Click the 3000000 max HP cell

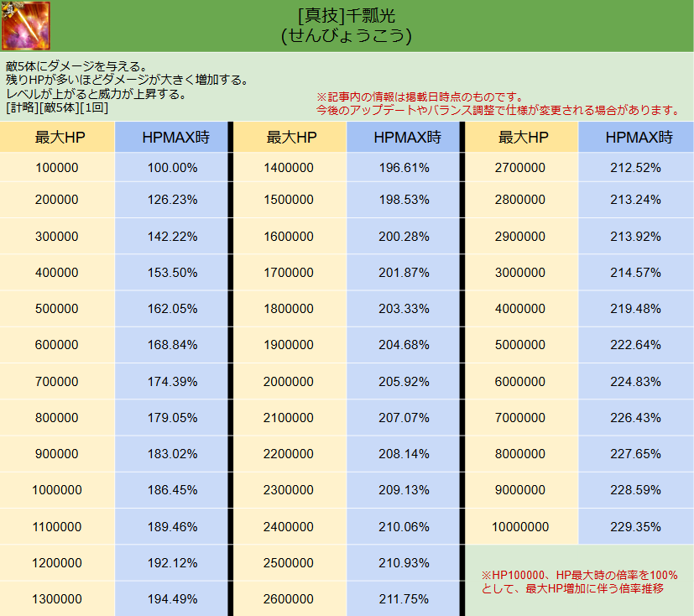point(520,273)
